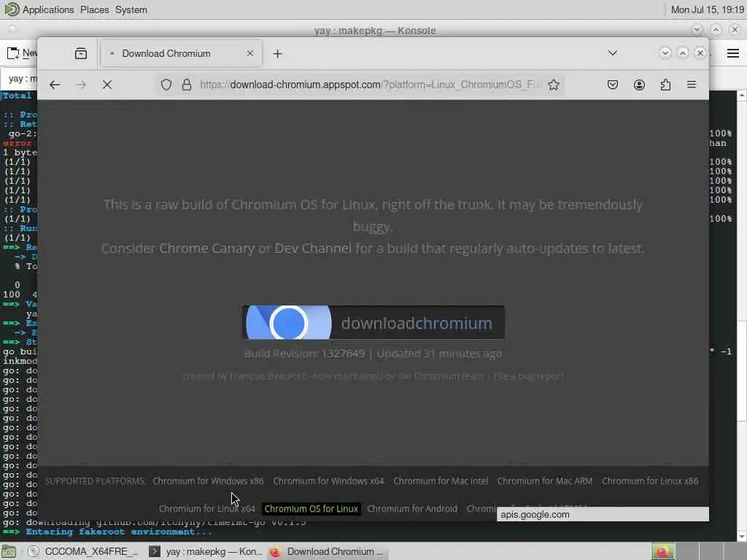The width and height of the screenshot is (747, 560).
Task: Go back to the previous page in Firefox
Action: (x=55, y=85)
